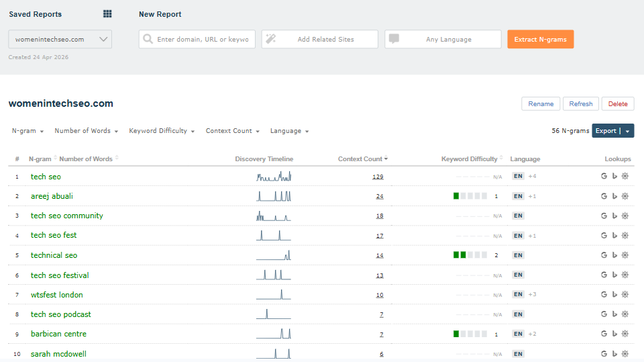644x362 pixels.
Task: Click the +3 languages indicator for wtsfest london
Action: 532,294
